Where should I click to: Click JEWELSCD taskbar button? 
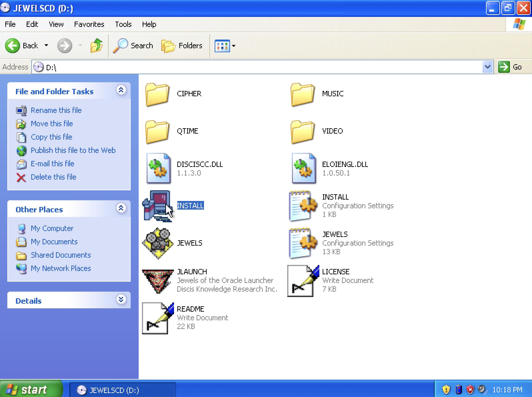[x=108, y=390]
